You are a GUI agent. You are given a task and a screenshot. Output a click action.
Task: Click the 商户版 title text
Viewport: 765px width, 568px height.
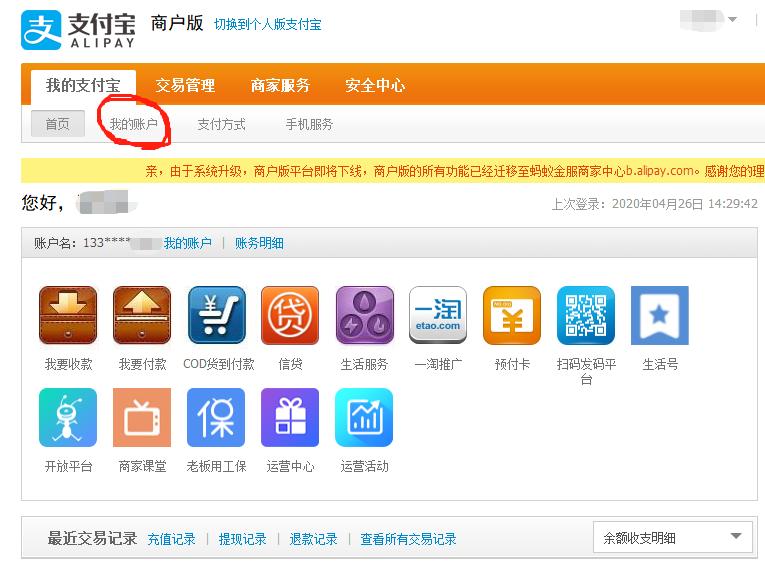click(177, 23)
